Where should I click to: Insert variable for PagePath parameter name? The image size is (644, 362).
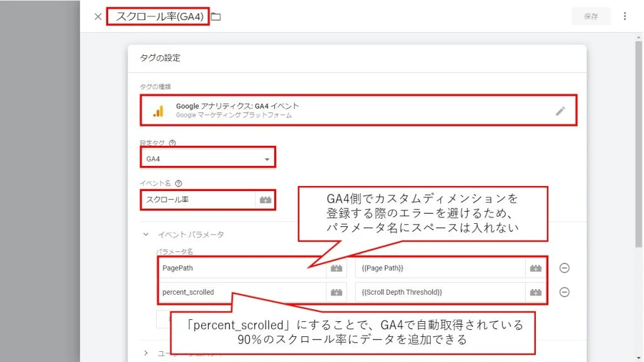(336, 268)
